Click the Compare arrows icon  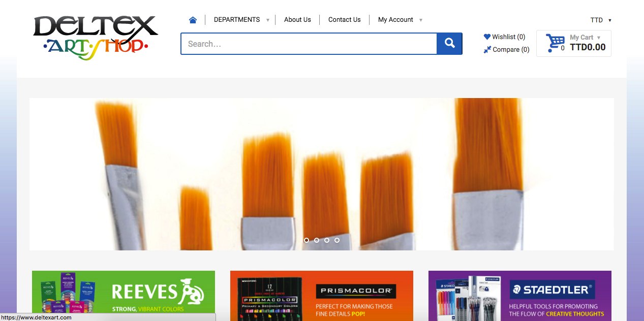[487, 49]
